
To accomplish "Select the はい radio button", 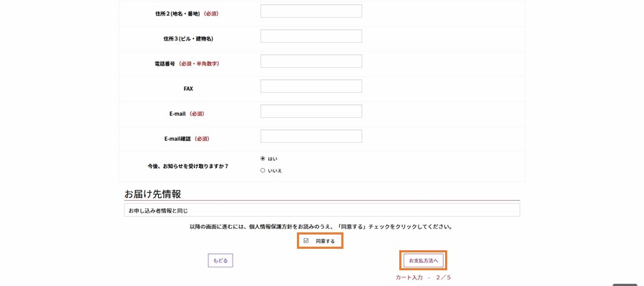I will [263, 159].
